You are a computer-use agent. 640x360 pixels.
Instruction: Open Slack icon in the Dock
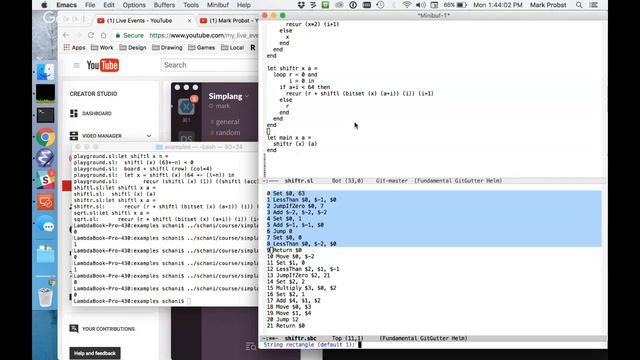pos(45,180)
